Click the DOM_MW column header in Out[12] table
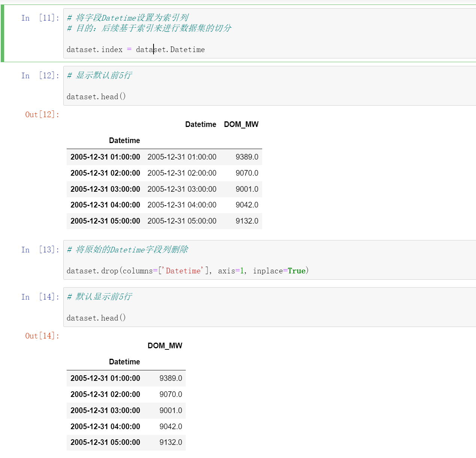The image size is (476, 458). (x=241, y=124)
